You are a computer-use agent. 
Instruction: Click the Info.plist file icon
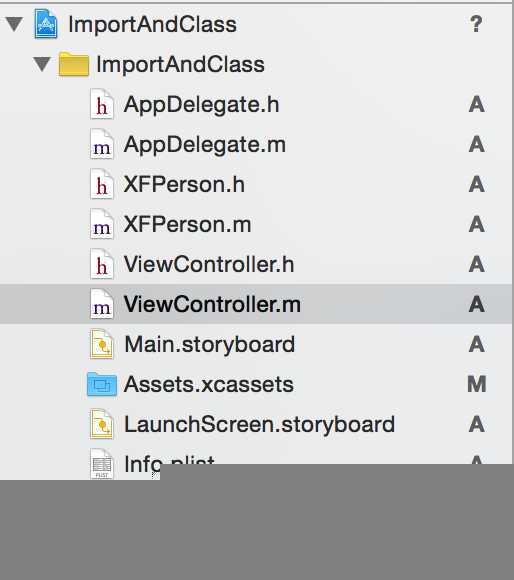[102, 465]
